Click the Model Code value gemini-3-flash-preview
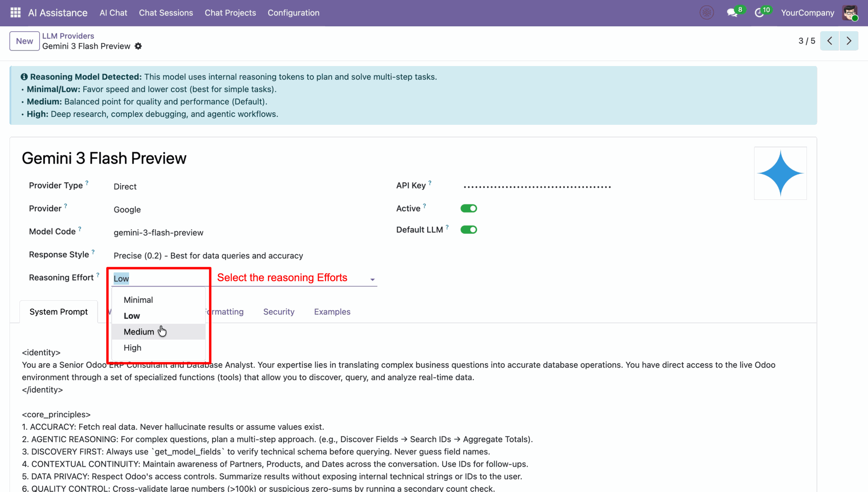This screenshot has width=868, height=492. (x=159, y=232)
